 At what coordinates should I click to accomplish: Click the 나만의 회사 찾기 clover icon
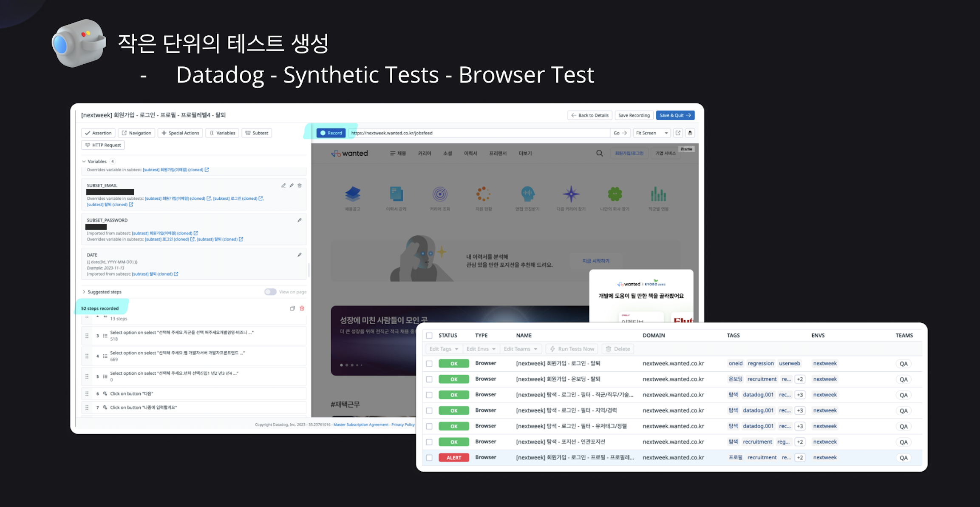[615, 194]
